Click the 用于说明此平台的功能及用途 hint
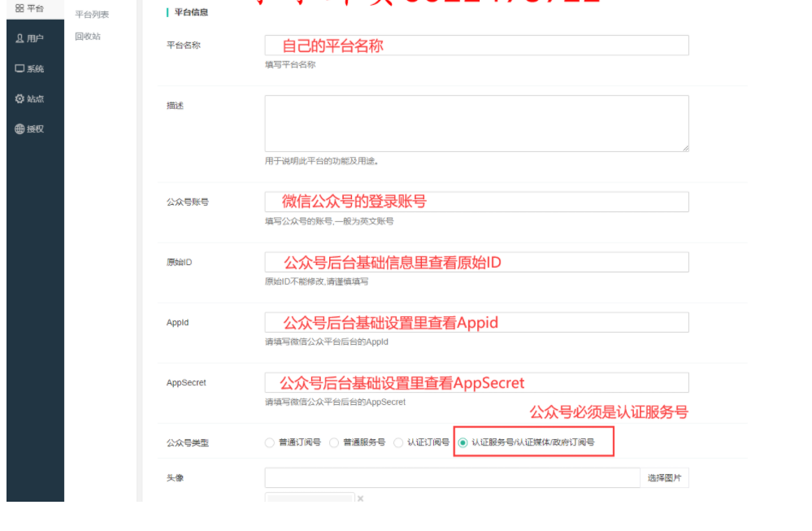The width and height of the screenshot is (812, 531). tap(322, 161)
